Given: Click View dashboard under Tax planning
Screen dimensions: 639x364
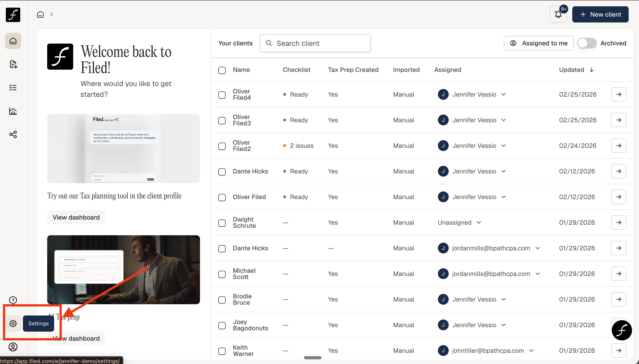Looking at the screenshot, I should coord(76,217).
